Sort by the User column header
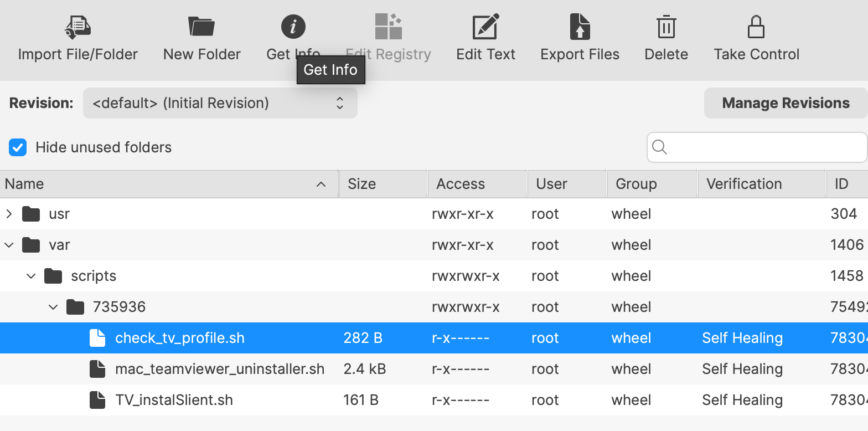Screen dimensions: 868x431 [567, 184]
